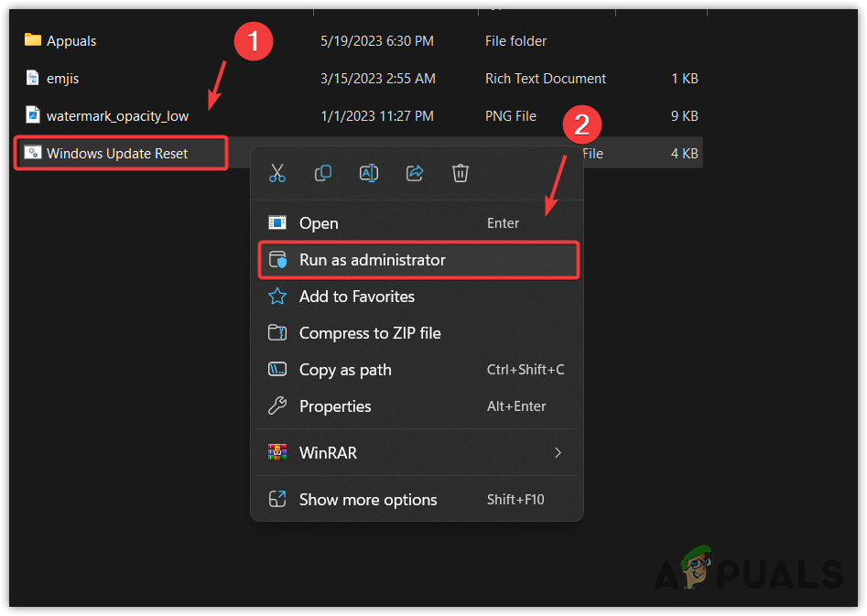Select the watermark_opacity_low file
The height and width of the screenshot is (616, 867).
(117, 116)
